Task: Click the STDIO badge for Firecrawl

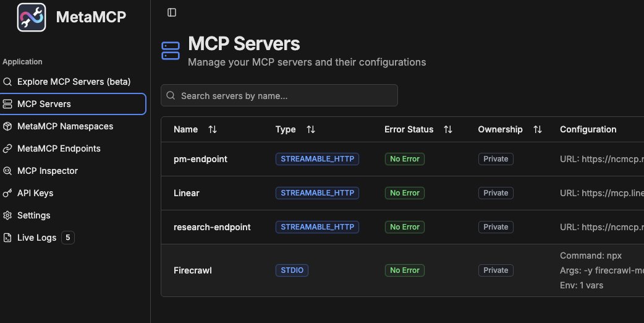Action: (x=292, y=270)
